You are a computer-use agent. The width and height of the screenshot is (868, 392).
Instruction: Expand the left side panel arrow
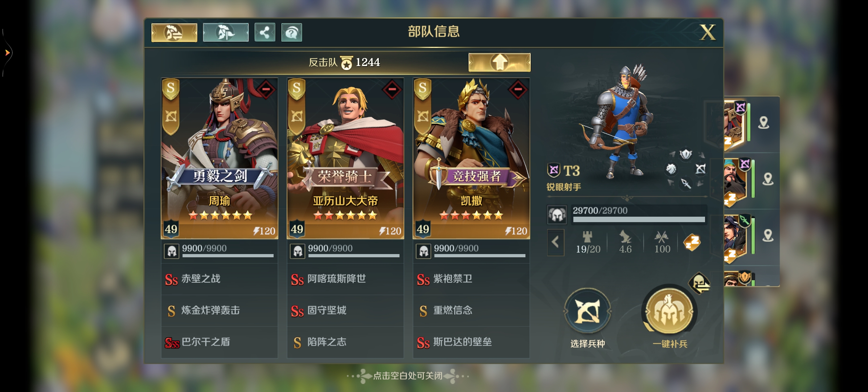point(7,53)
